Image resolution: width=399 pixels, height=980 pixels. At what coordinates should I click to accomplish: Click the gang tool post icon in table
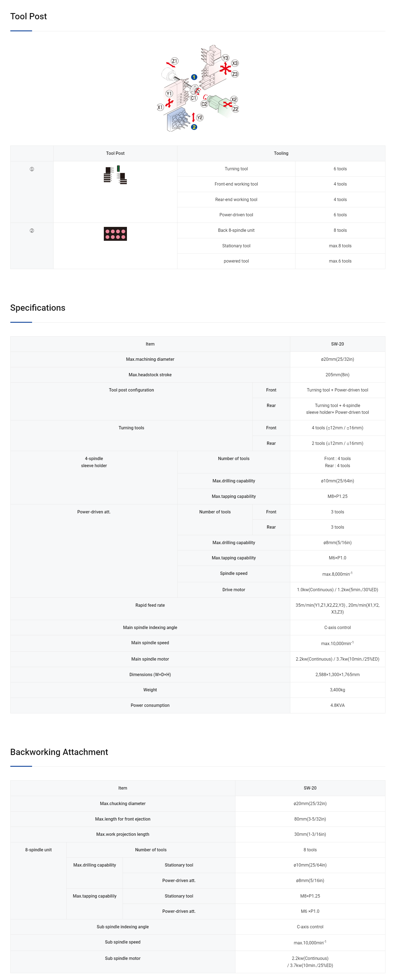pyautogui.click(x=115, y=175)
